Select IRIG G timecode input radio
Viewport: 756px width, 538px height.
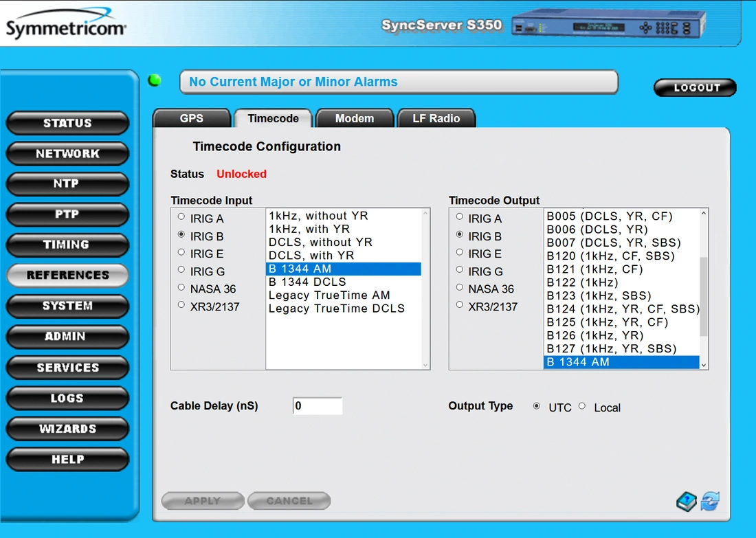pyautogui.click(x=181, y=270)
